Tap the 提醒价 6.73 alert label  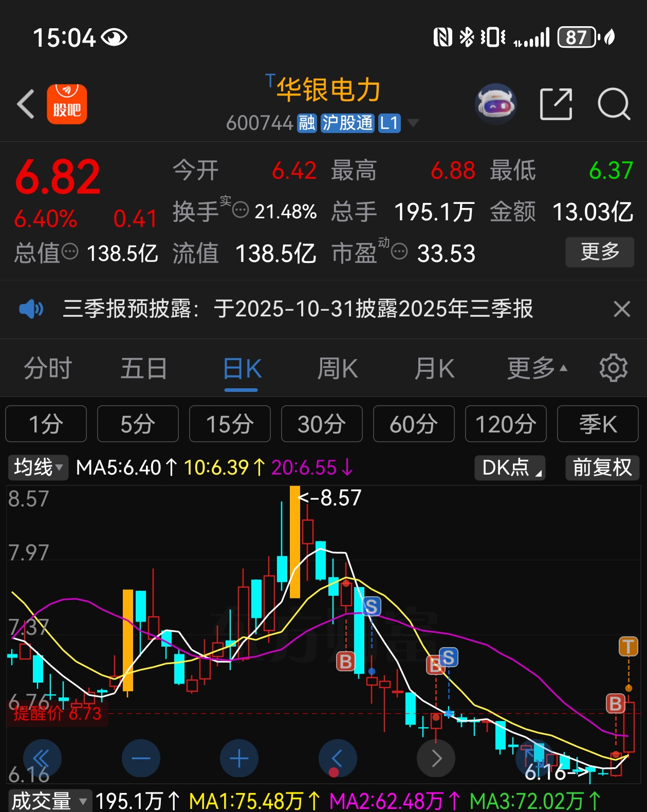57,713
